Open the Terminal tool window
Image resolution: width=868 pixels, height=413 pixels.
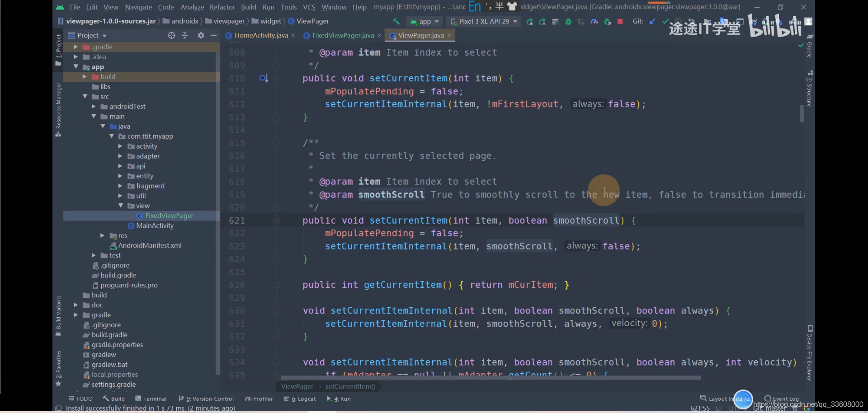[x=151, y=399]
